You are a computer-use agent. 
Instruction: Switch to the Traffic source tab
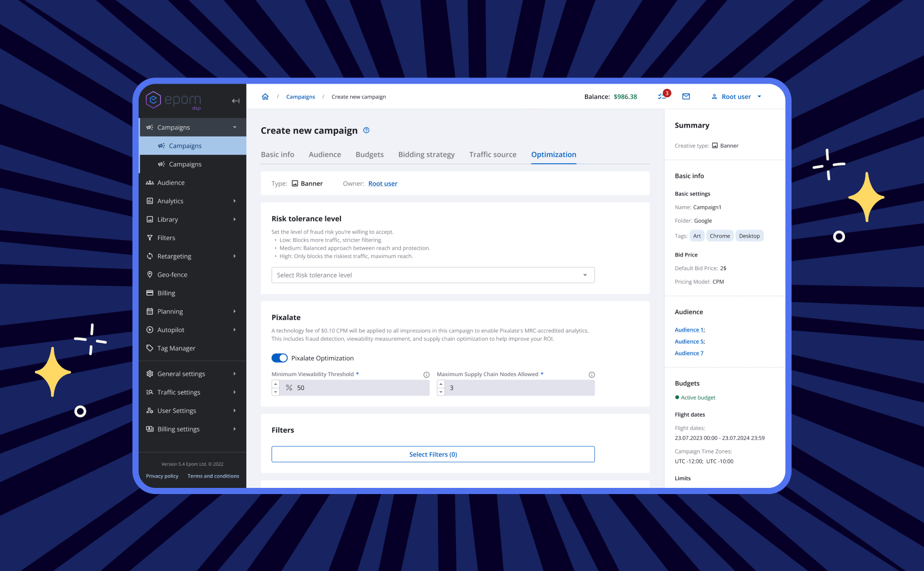(493, 154)
